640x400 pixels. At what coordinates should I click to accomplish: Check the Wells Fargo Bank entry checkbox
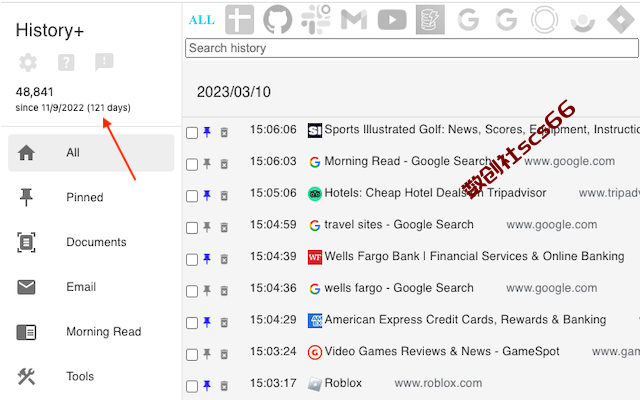click(192, 260)
